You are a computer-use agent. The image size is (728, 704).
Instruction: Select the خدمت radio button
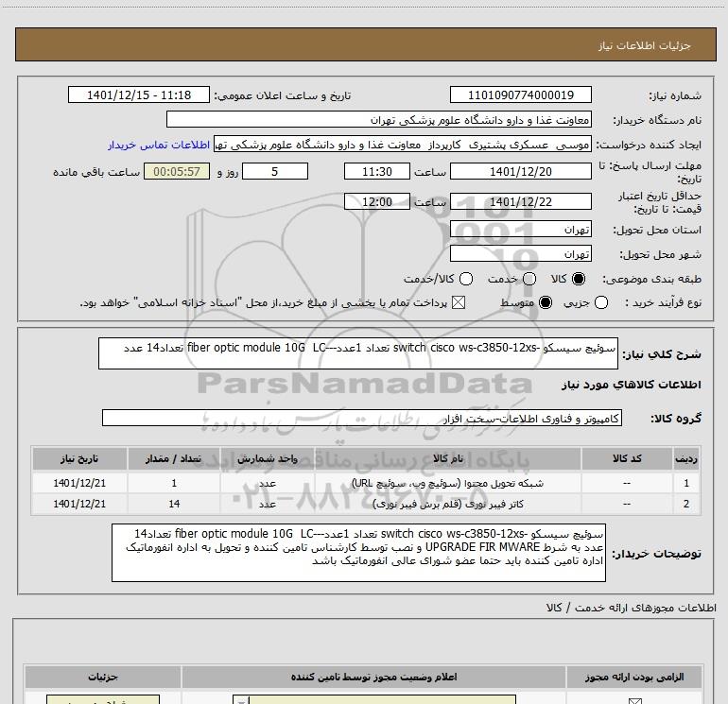[529, 279]
